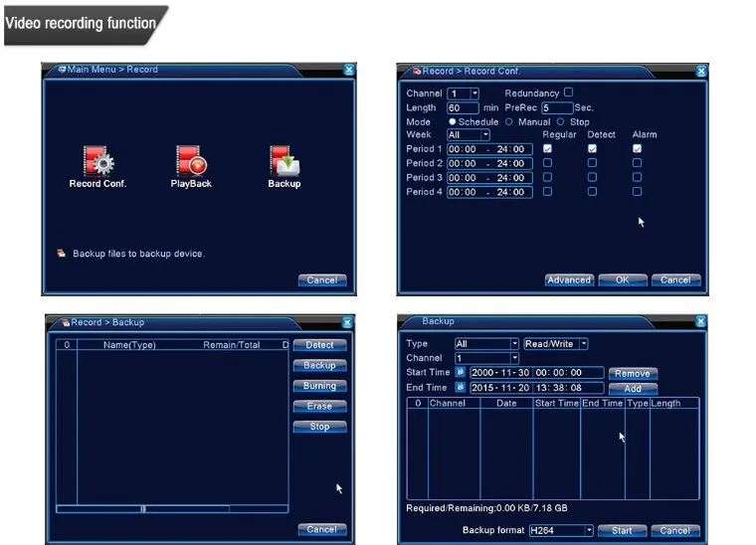The height and width of the screenshot is (545, 756).
Task: Select the Manual mode radio button
Action: (x=509, y=122)
